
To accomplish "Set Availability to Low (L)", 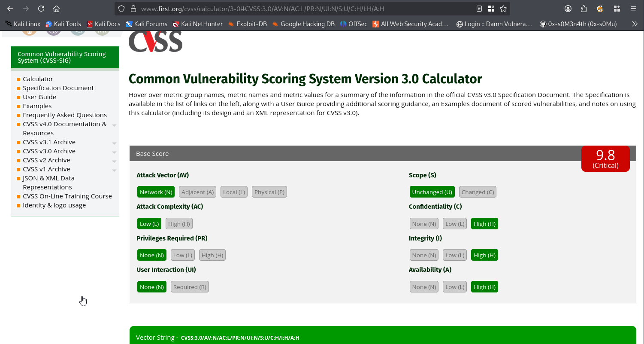I will coord(455,287).
